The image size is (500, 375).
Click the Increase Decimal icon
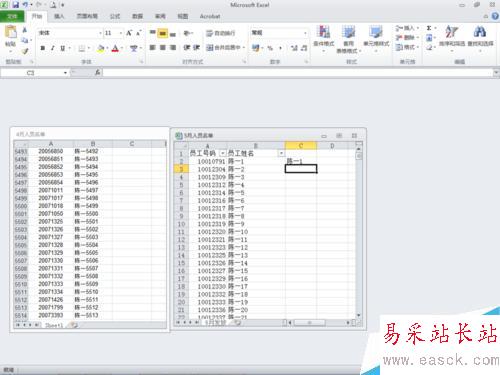pyautogui.click(x=294, y=48)
